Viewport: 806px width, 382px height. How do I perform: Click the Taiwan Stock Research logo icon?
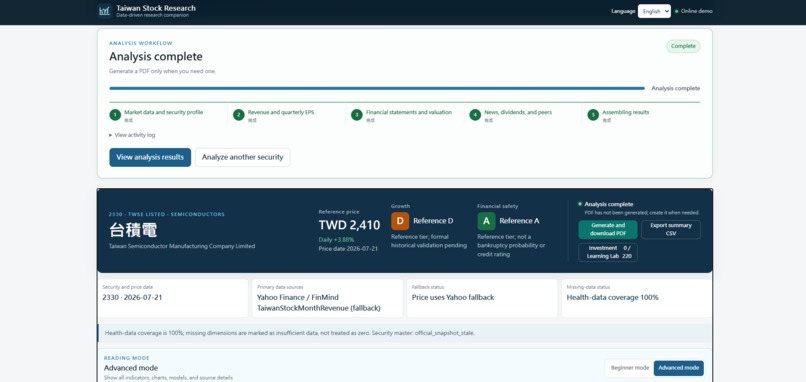(104, 11)
